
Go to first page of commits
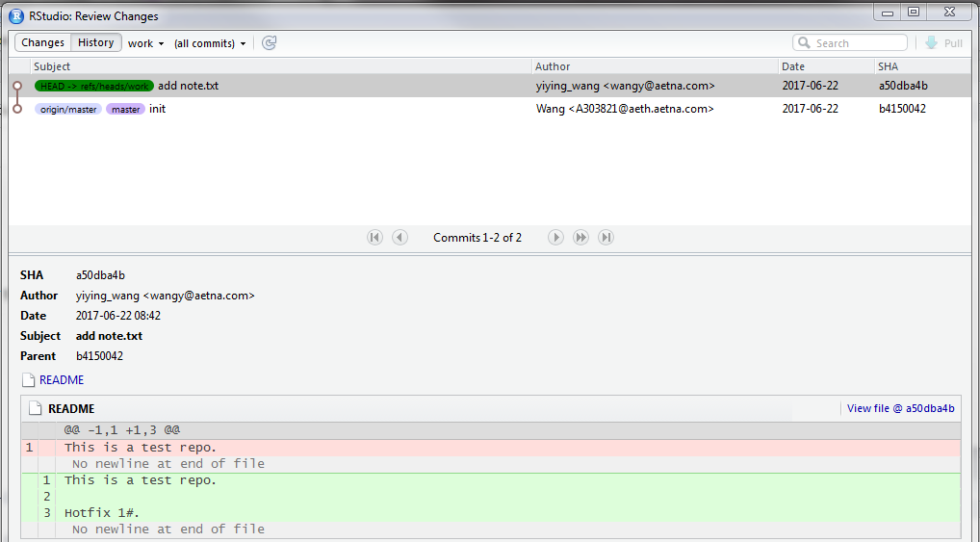point(375,238)
